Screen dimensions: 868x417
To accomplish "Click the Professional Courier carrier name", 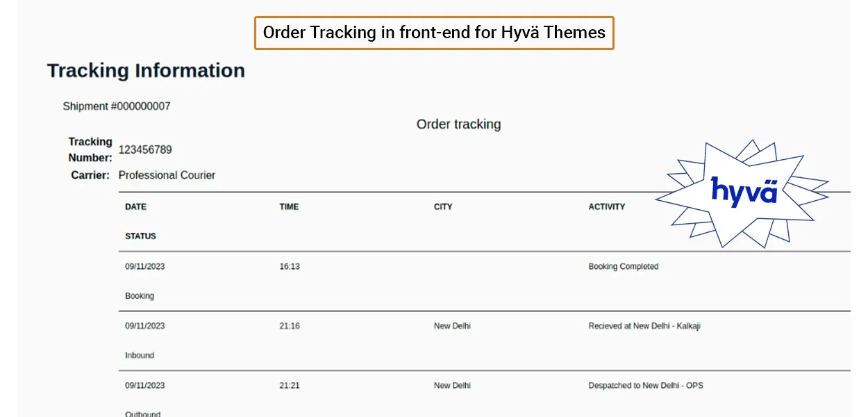I will click(x=167, y=175).
